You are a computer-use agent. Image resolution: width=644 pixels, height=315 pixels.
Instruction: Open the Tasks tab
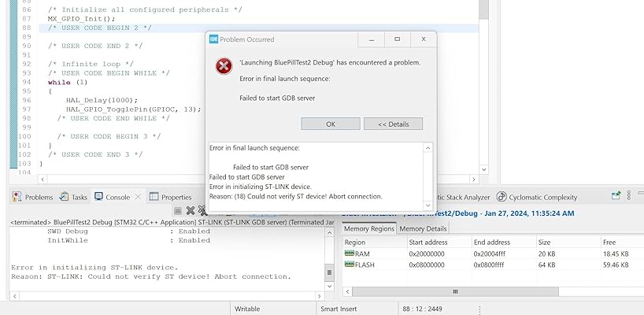click(x=73, y=197)
